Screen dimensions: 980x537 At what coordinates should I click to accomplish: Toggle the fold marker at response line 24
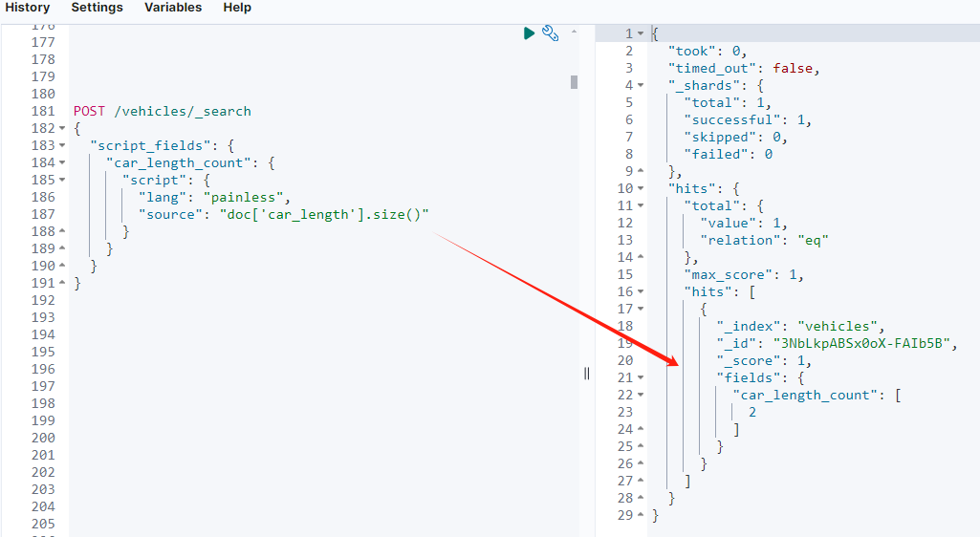641,430
